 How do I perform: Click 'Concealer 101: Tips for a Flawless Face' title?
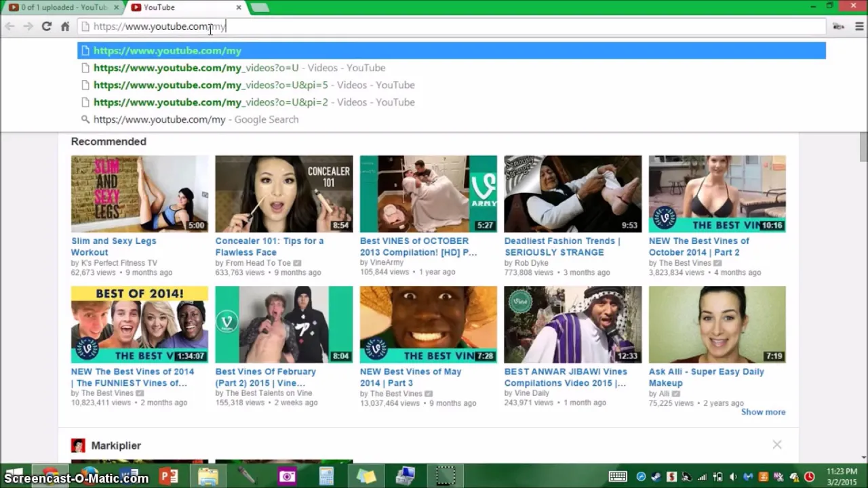pyautogui.click(x=269, y=246)
